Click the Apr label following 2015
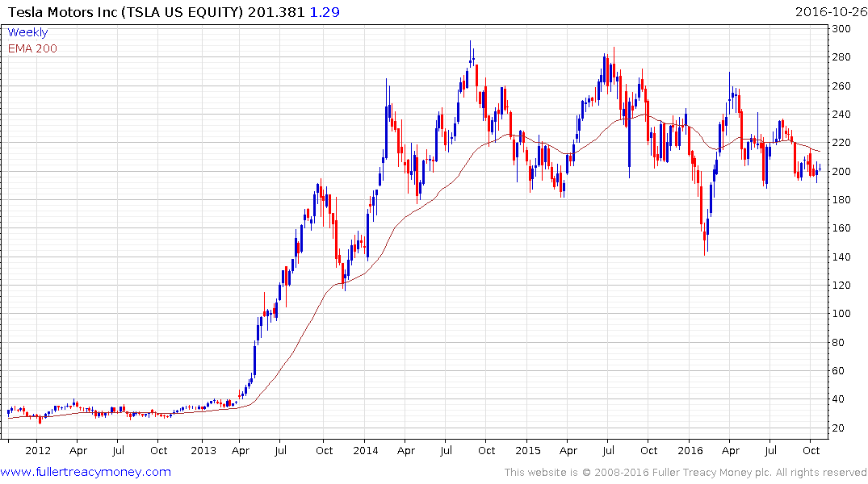This screenshot has height=484, width=868. (568, 451)
